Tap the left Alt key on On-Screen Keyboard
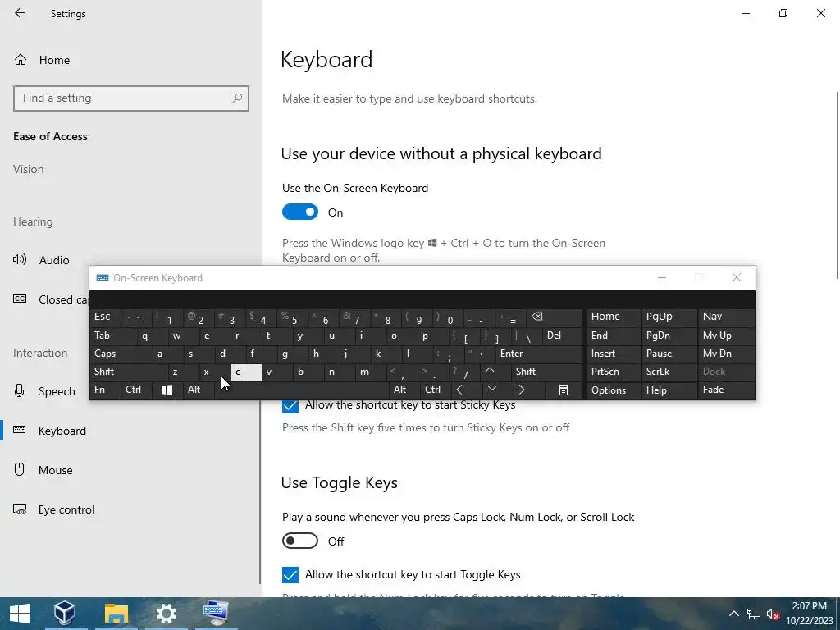 199,390
